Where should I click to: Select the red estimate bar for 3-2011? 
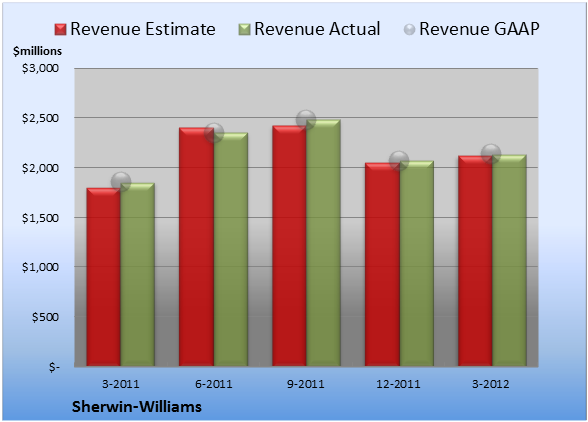point(104,277)
